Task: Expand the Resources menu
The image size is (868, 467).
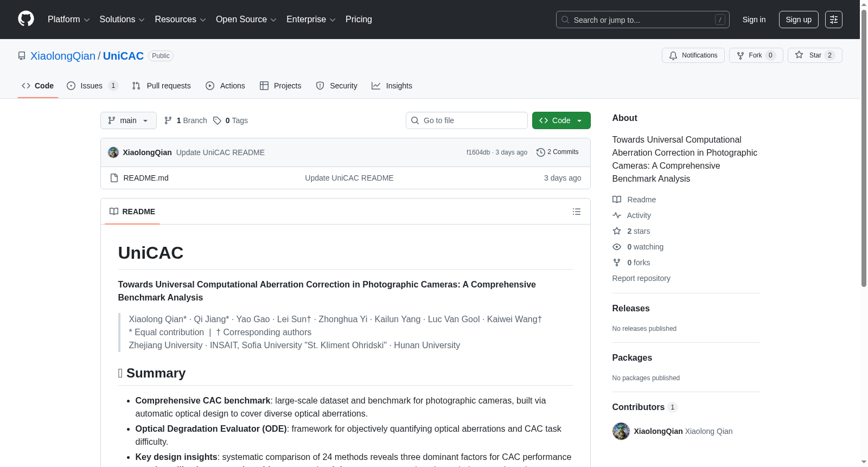Action: click(181, 20)
